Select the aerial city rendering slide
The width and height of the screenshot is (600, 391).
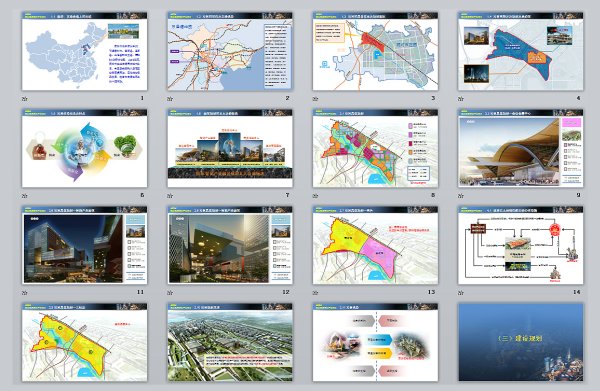(x=230, y=342)
